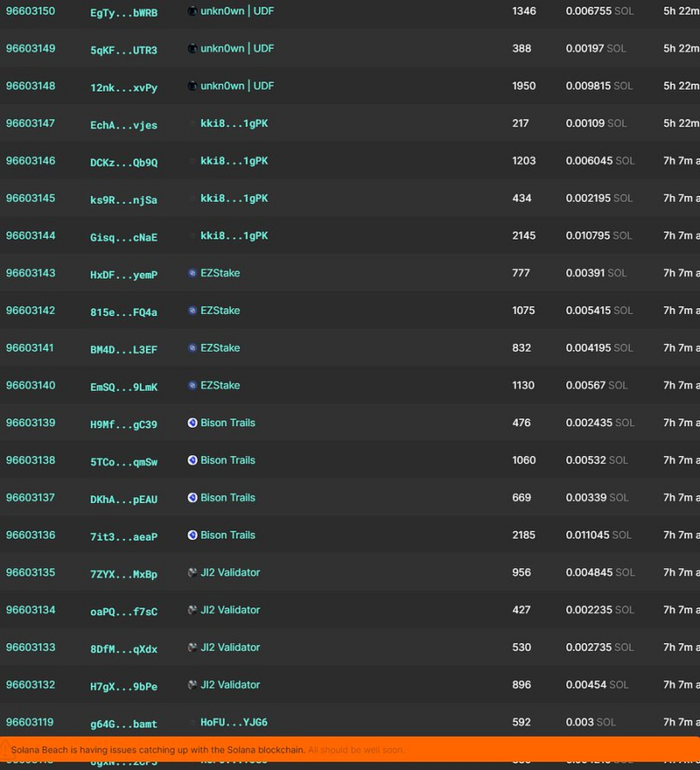The image size is (700, 770).
Task: Click blockhash DKhA...pEAU
Action: pyautogui.click(x=123, y=500)
